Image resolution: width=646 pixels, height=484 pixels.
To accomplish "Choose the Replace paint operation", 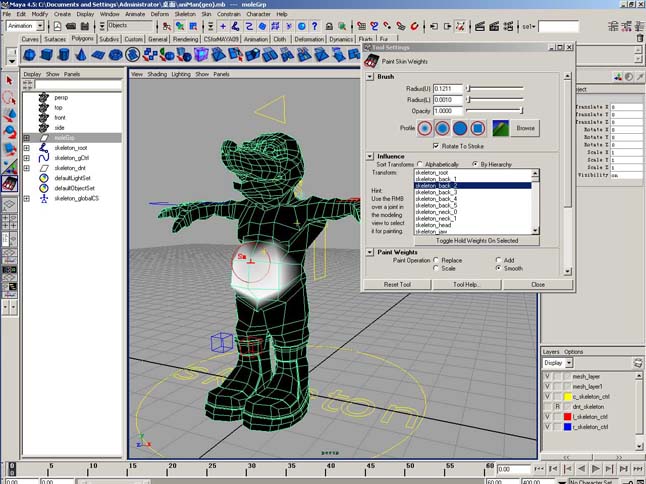I will coord(436,259).
